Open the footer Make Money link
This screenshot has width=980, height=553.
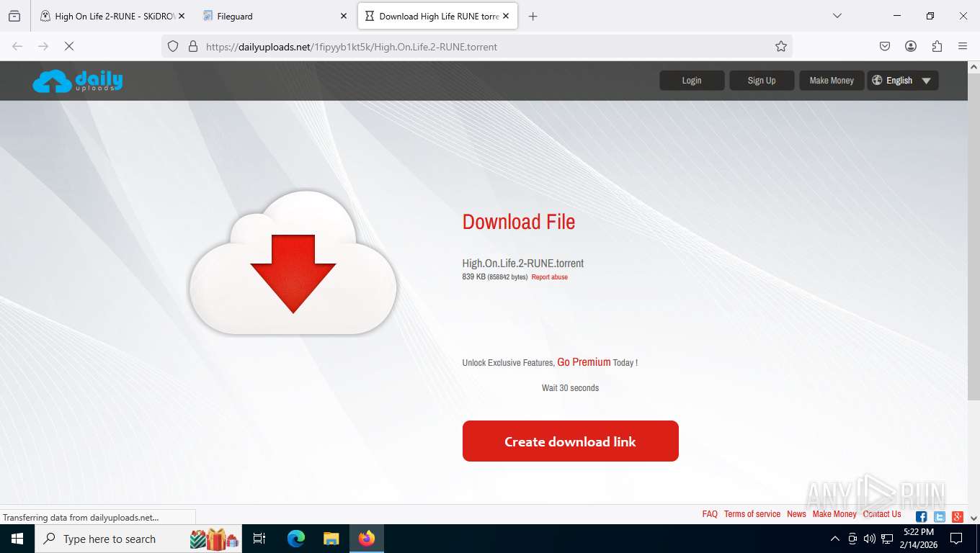click(834, 514)
